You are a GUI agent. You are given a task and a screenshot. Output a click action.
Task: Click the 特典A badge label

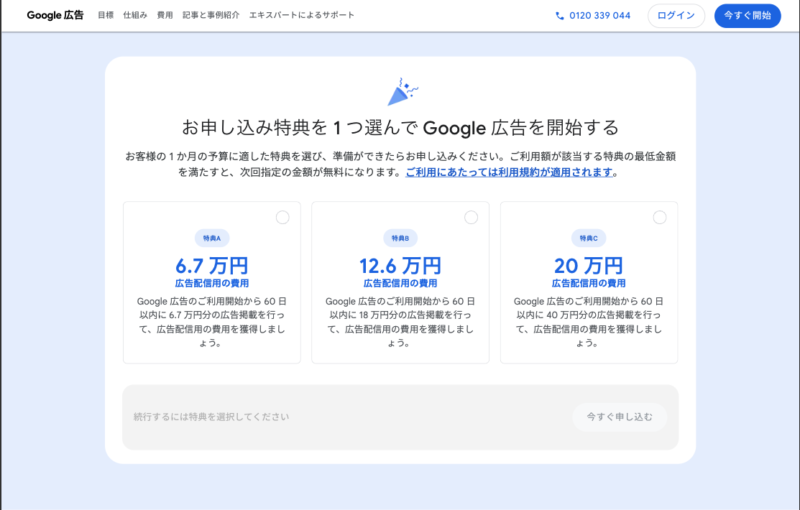pyautogui.click(x=212, y=238)
